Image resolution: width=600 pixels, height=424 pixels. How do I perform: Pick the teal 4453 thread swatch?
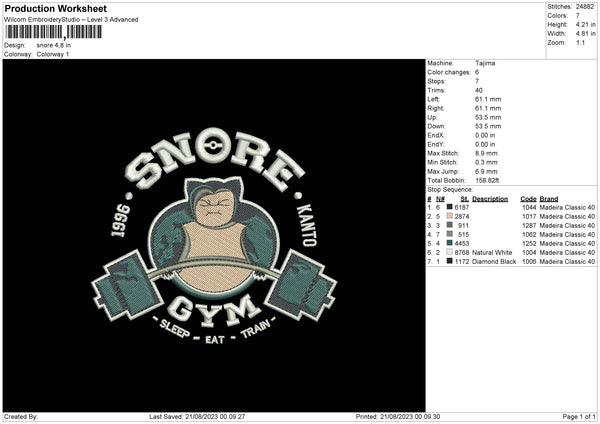click(450, 243)
